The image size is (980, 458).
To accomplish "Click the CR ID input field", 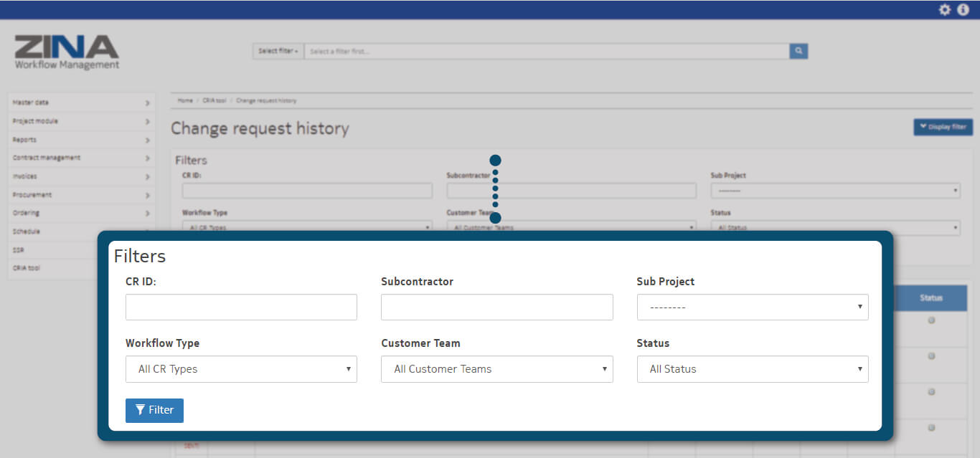I will tap(241, 307).
